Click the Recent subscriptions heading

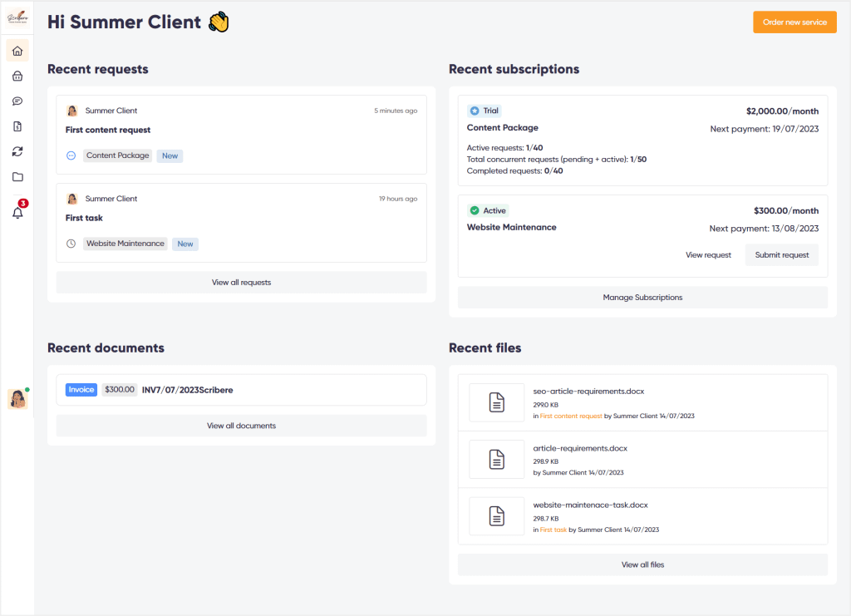[514, 70]
